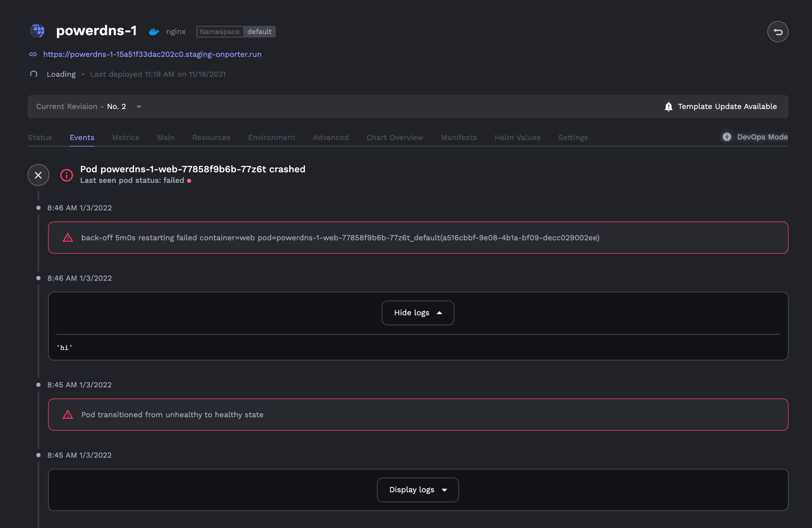Select the Events tab

click(82, 137)
